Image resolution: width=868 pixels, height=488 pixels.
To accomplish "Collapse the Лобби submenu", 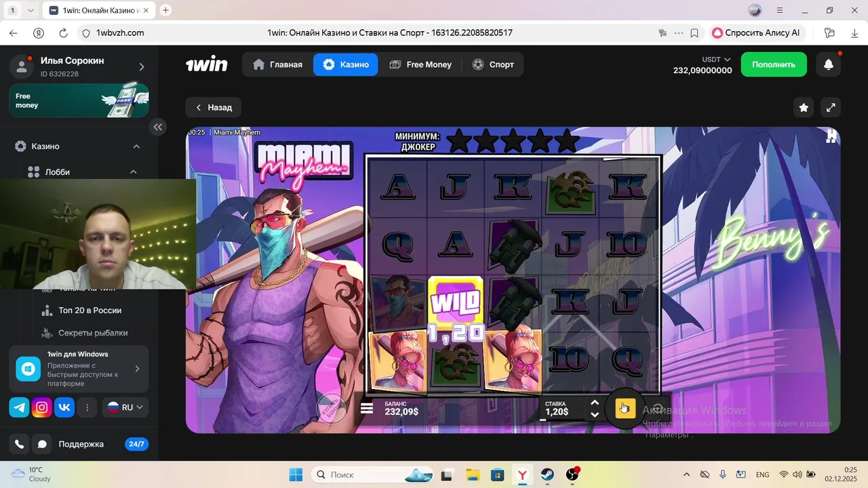I will pyautogui.click(x=133, y=172).
